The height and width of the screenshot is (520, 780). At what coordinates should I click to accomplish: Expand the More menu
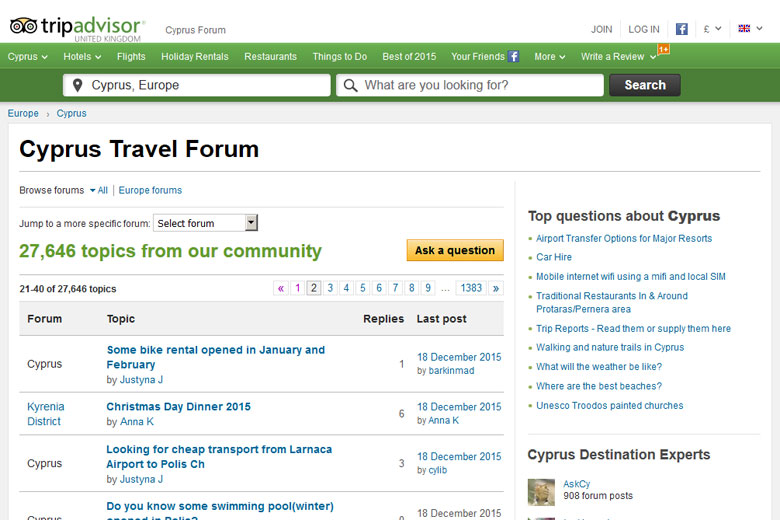pos(550,57)
